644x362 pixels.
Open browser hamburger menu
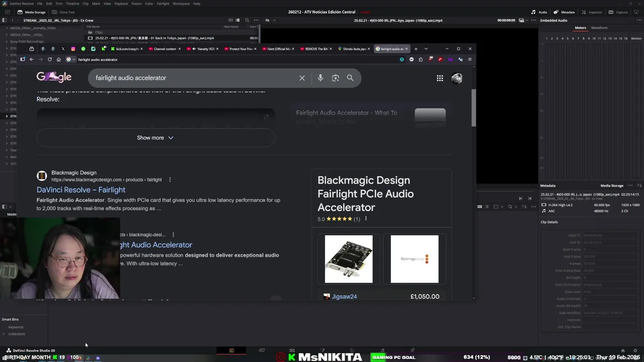(469, 59)
